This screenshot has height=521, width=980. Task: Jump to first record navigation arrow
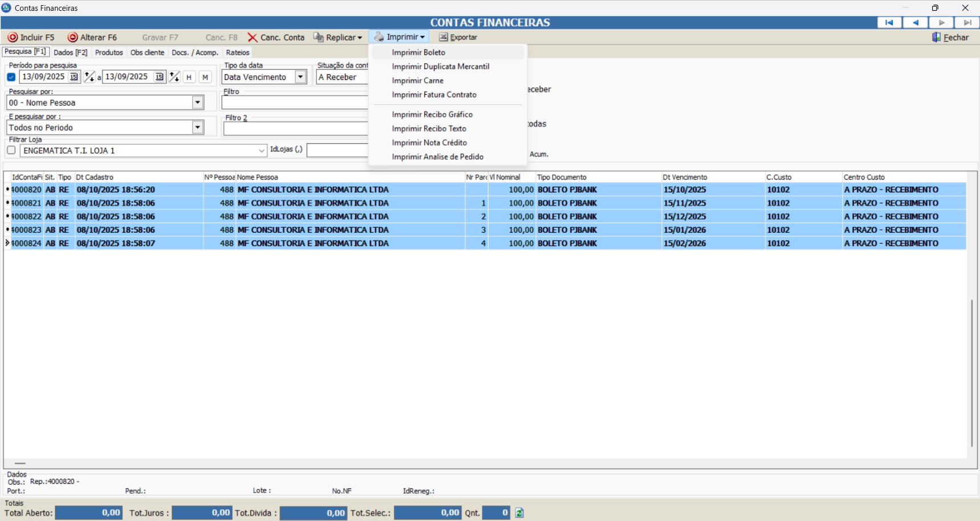[x=889, y=23]
